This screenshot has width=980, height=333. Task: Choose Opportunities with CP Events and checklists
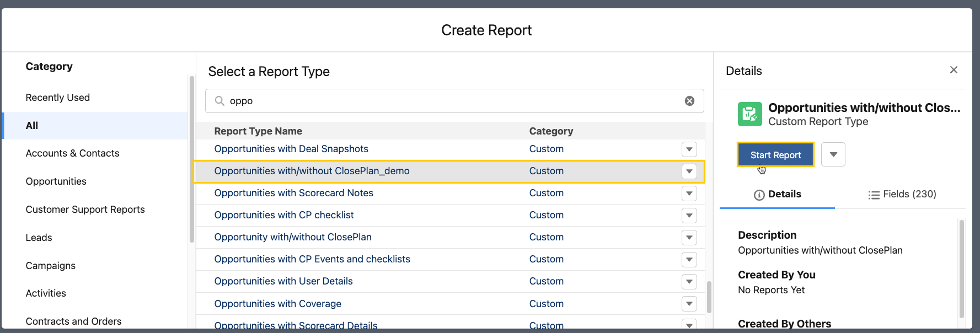point(312,259)
